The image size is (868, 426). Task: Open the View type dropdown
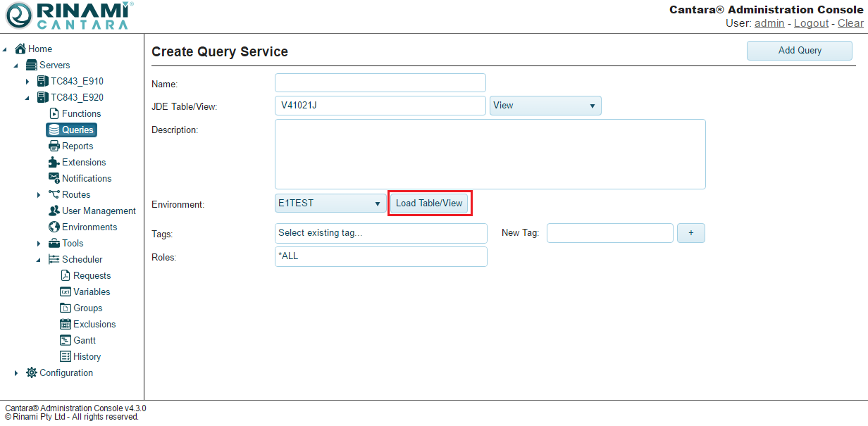coord(545,106)
